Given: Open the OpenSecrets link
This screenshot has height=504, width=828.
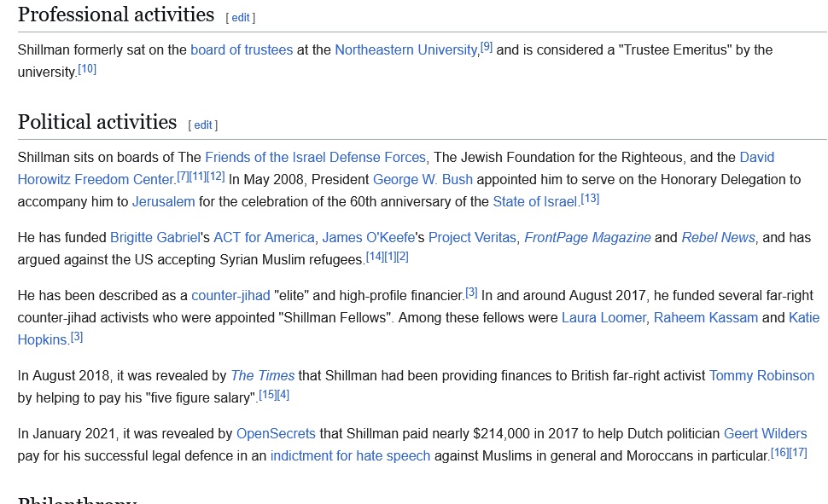Looking at the screenshot, I should (x=276, y=434).
